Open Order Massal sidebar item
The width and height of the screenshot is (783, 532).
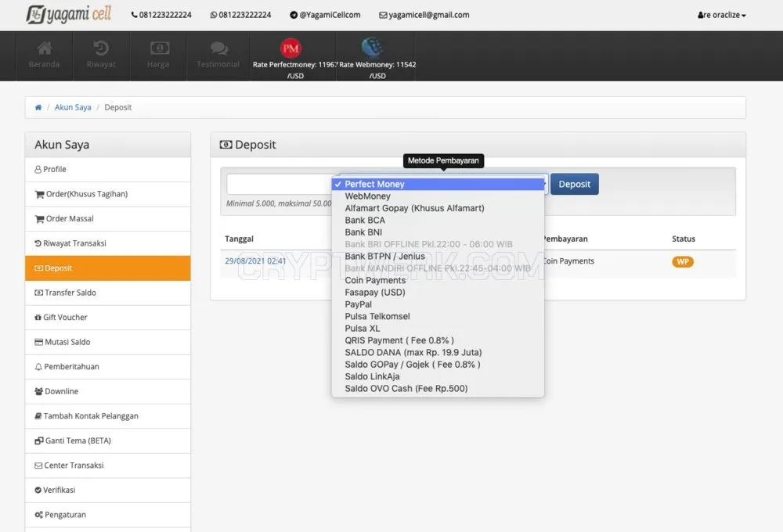pos(108,218)
